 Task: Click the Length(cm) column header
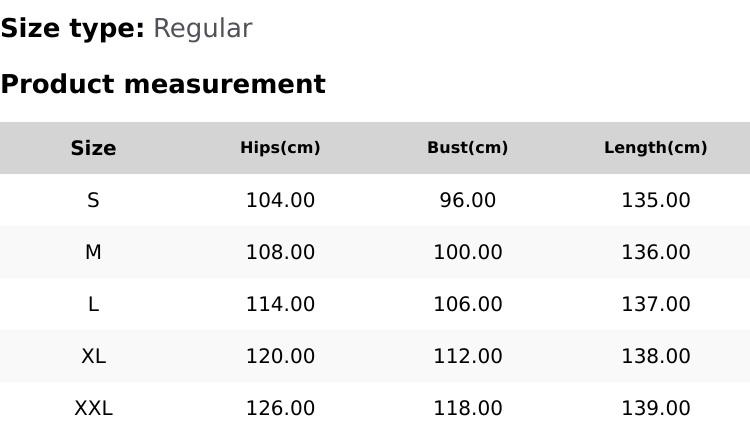coord(655,148)
